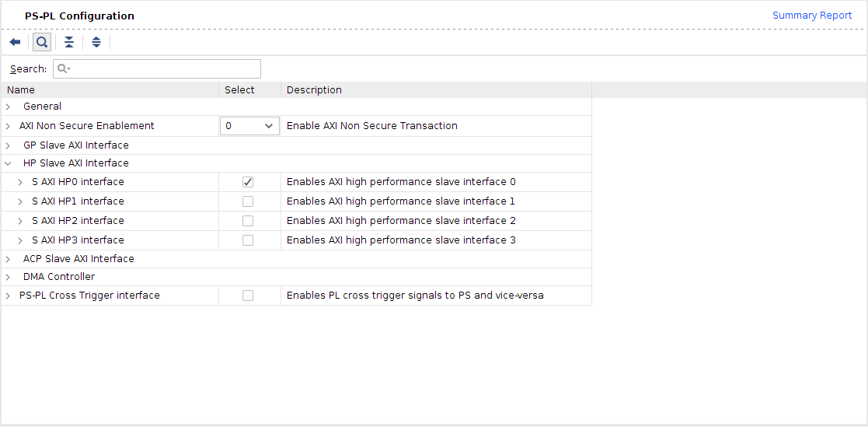Open the Summary Report link
The width and height of the screenshot is (868, 427).
[811, 16]
